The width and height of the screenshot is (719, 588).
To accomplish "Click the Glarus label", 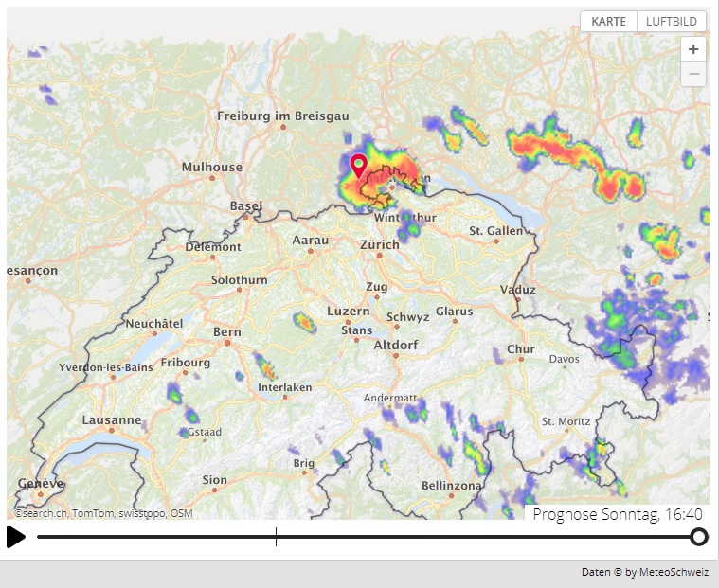I will coord(454,312).
